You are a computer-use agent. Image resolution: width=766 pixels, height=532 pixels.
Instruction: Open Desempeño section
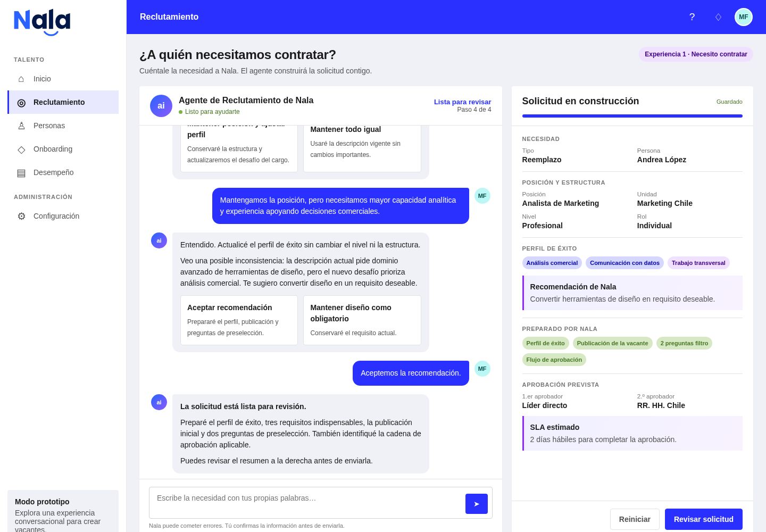[x=63, y=172]
